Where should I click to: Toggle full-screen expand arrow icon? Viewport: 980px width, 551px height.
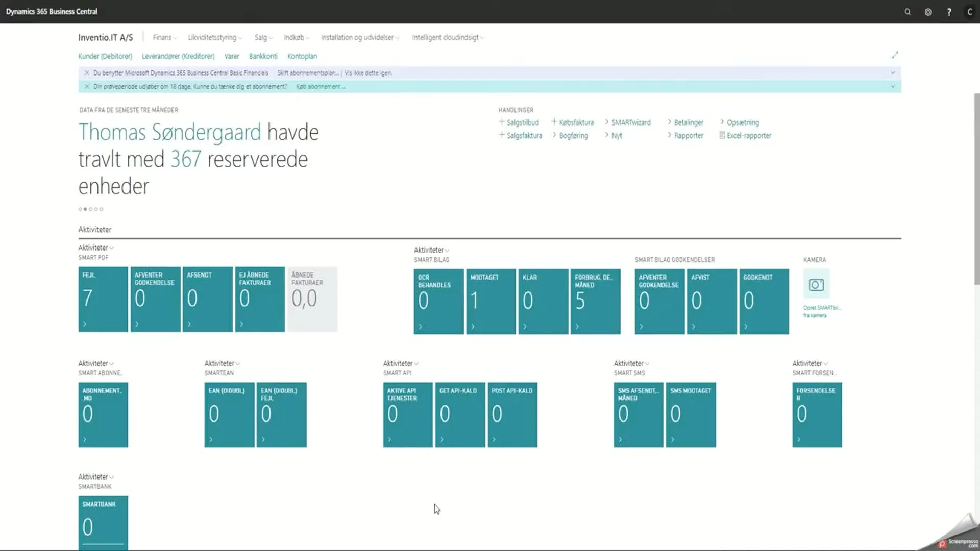click(x=895, y=55)
